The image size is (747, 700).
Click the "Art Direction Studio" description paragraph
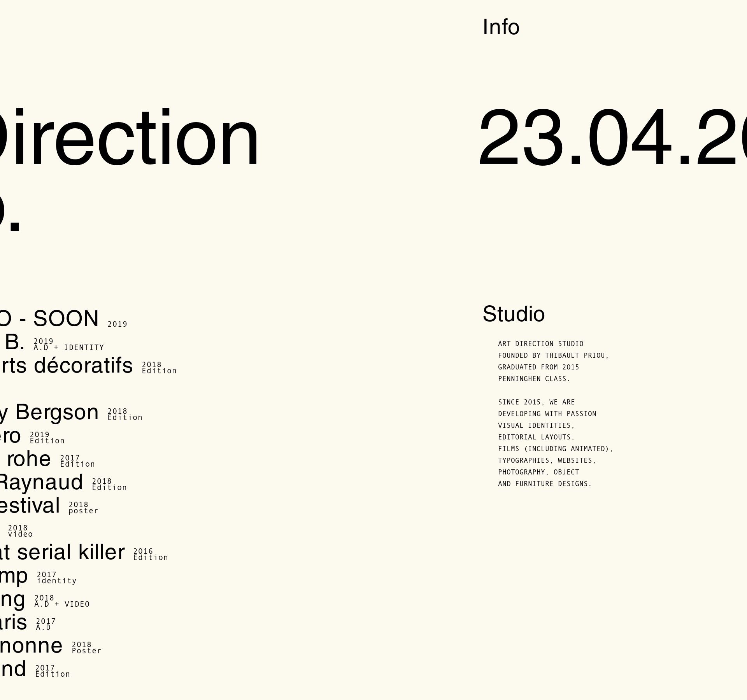(553, 361)
